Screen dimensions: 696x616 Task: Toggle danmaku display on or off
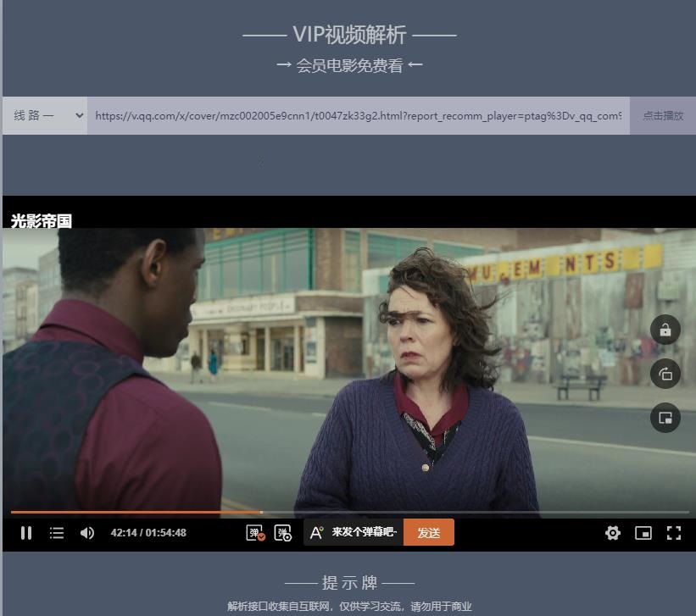[255, 533]
